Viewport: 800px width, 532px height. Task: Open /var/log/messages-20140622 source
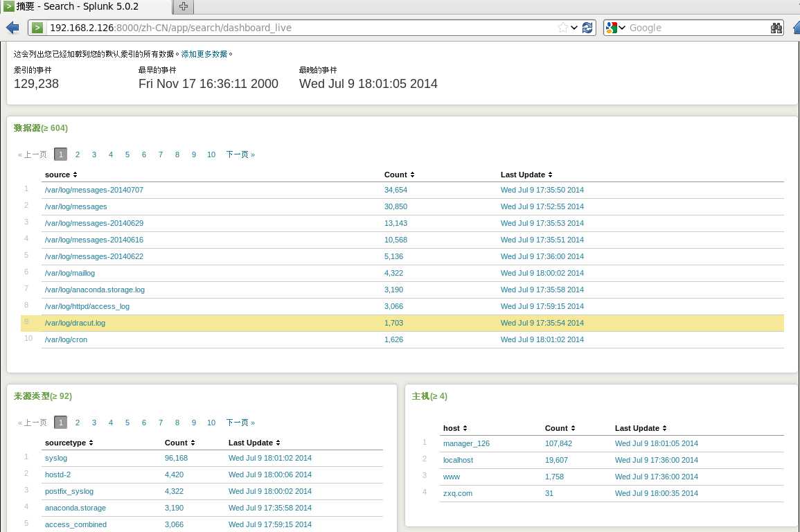pos(94,256)
